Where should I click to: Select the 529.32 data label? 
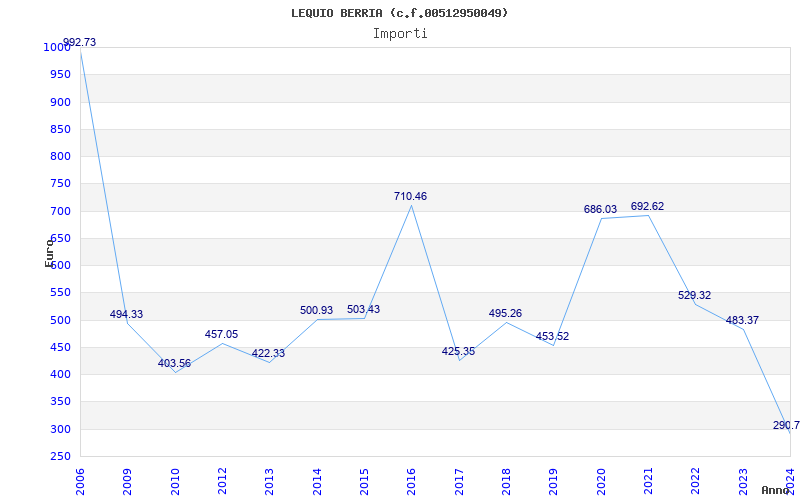coord(694,295)
